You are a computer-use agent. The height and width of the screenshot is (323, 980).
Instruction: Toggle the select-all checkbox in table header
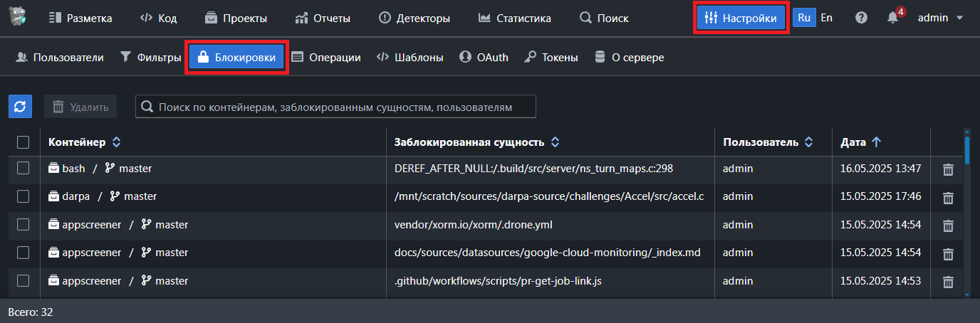pyautogui.click(x=24, y=142)
